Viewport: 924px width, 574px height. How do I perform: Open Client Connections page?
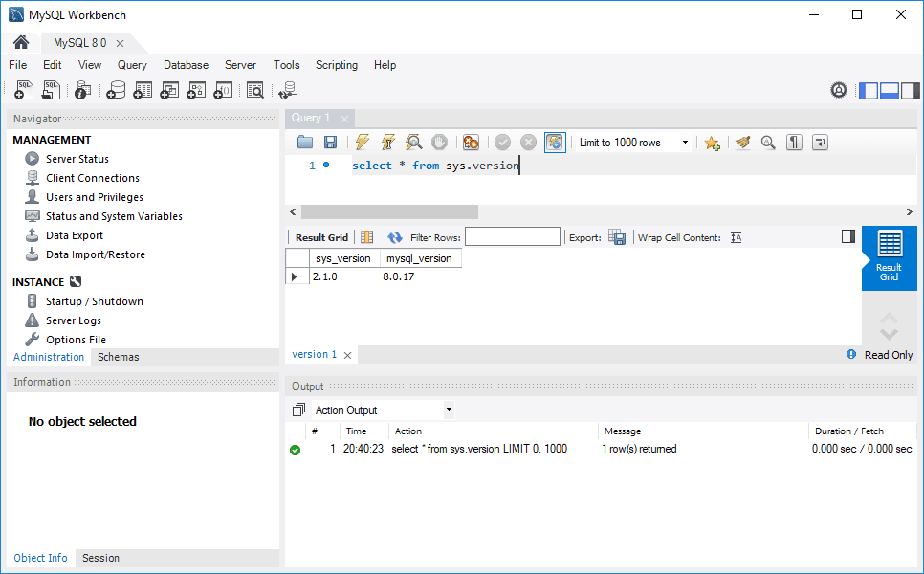[93, 178]
